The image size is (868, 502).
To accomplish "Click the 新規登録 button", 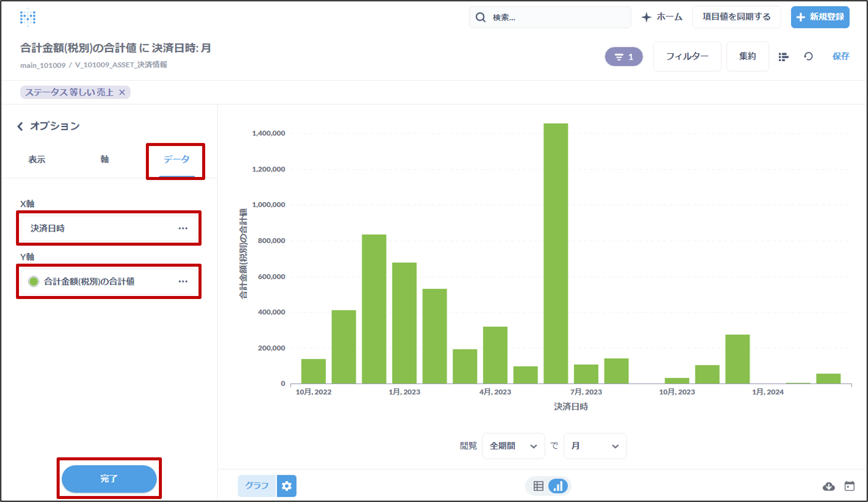I will 820,17.
